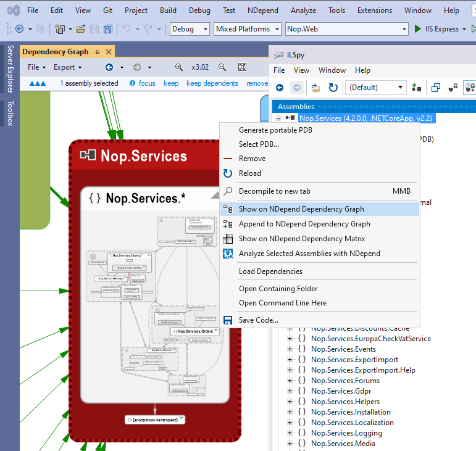Image resolution: width=476 pixels, height=451 pixels.
Task: Close the Dependency Graph tab
Action: 109,52
